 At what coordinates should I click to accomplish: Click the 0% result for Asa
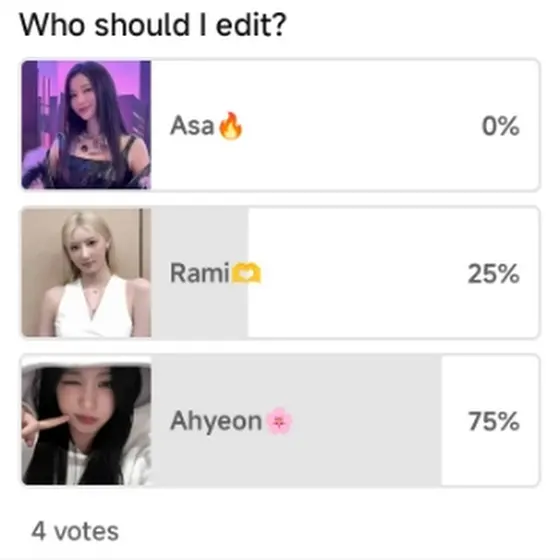tap(500, 126)
